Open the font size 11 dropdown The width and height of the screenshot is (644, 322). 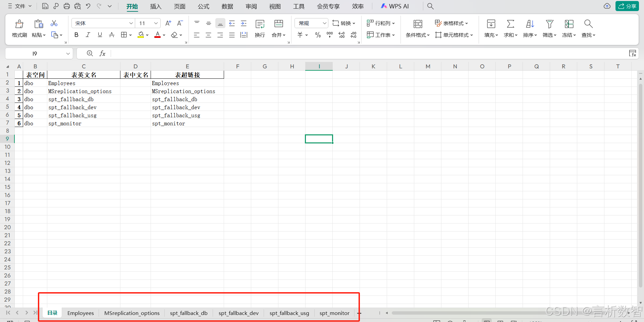click(x=156, y=23)
